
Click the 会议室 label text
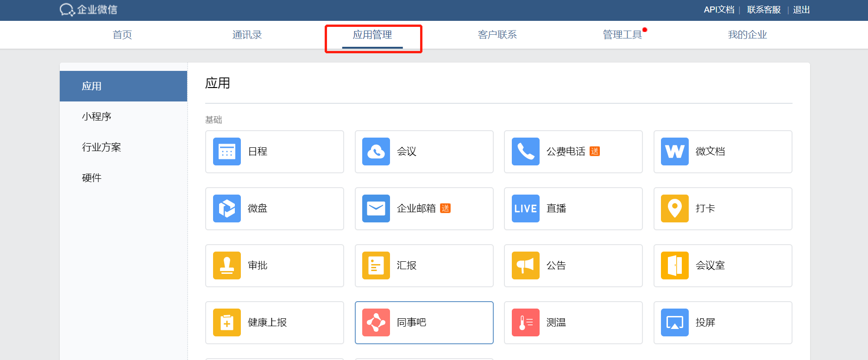click(x=711, y=265)
